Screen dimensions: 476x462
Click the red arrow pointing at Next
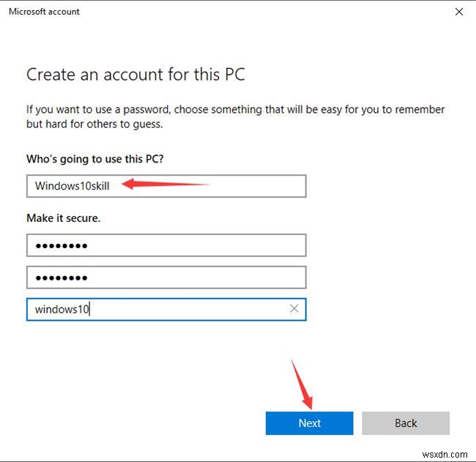(302, 384)
